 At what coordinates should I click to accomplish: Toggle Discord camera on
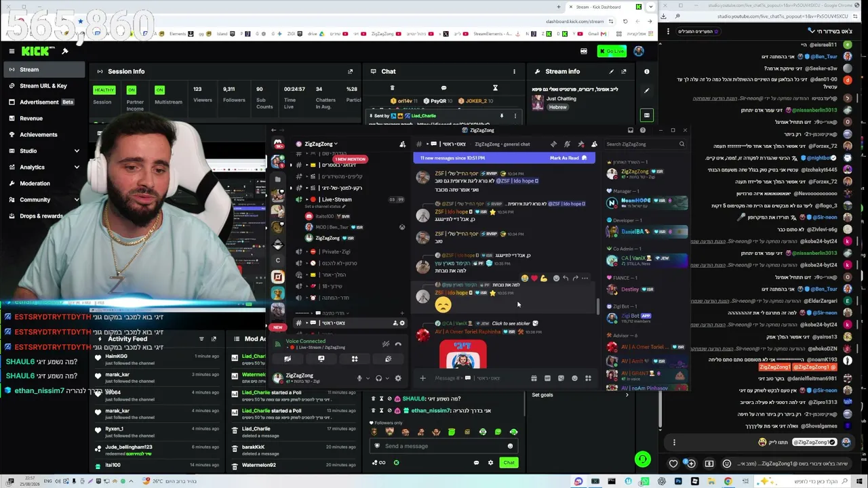pyautogui.click(x=288, y=359)
